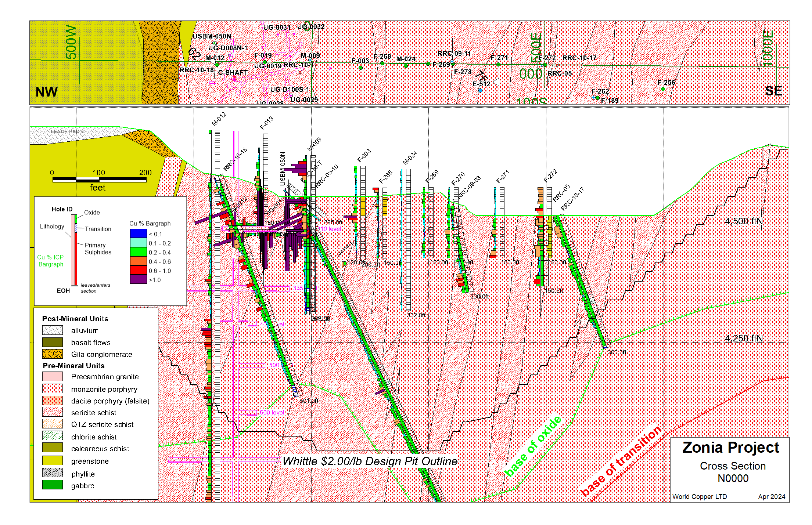This screenshot has height=525, width=812.
Task: Click the red 0.6 - 1.0 Cu swatch
Action: coord(138,270)
